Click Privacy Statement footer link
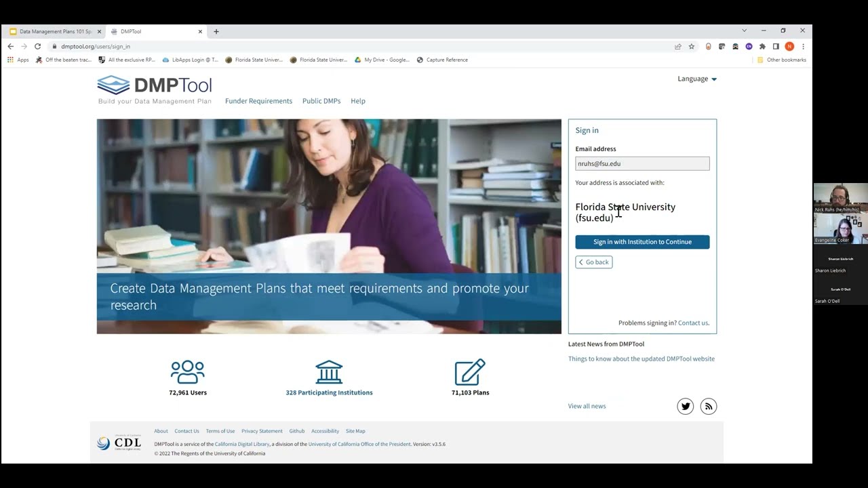Image resolution: width=868 pixels, height=488 pixels. coord(262,431)
